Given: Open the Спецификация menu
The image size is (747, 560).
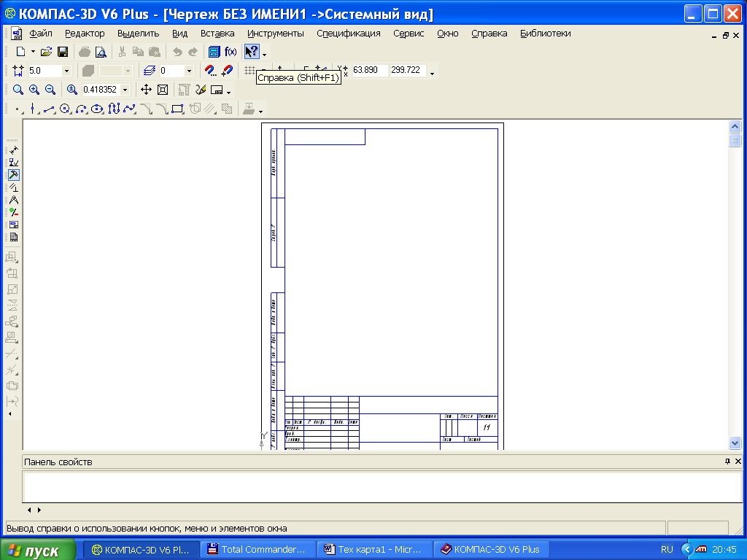Looking at the screenshot, I should [x=349, y=34].
